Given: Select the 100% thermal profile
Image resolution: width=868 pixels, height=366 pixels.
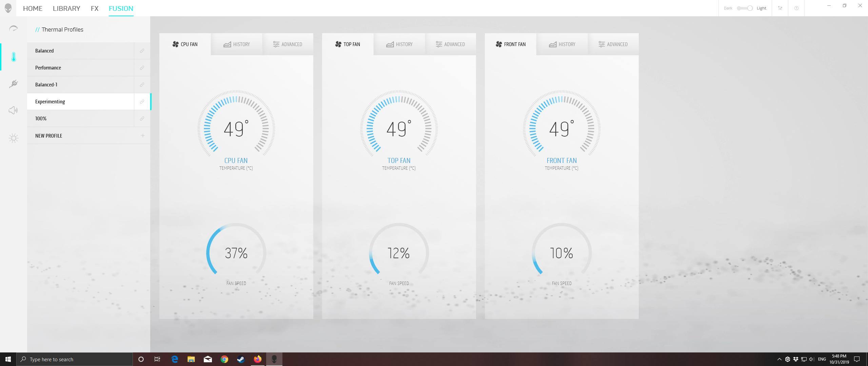Looking at the screenshot, I should (x=81, y=119).
